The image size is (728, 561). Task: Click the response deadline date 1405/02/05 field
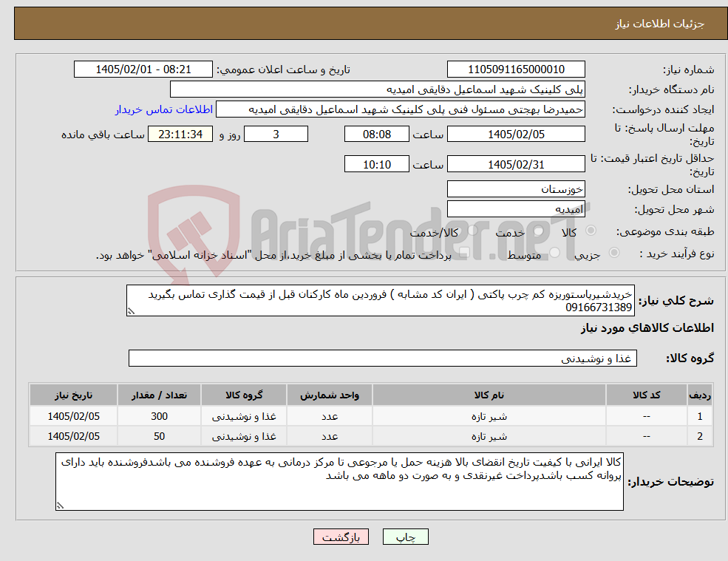click(516, 135)
